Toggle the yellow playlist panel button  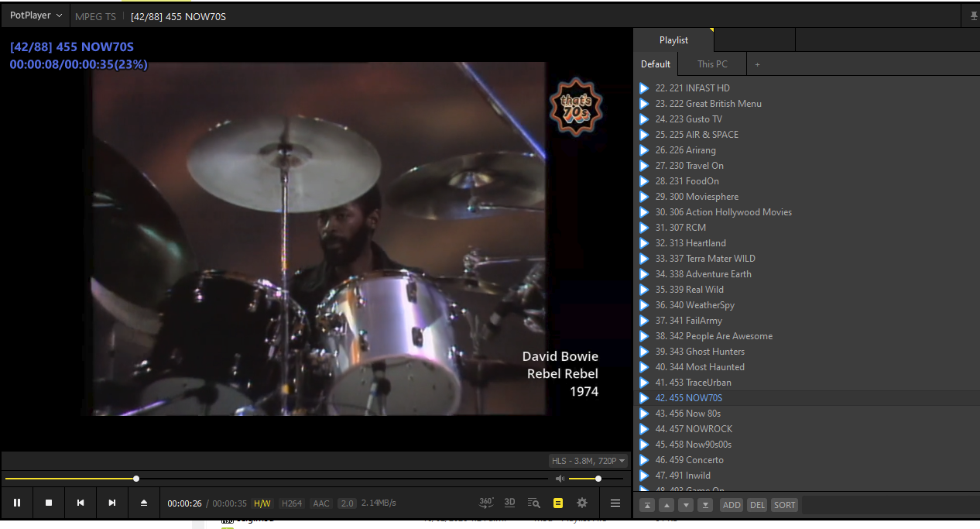click(x=558, y=503)
